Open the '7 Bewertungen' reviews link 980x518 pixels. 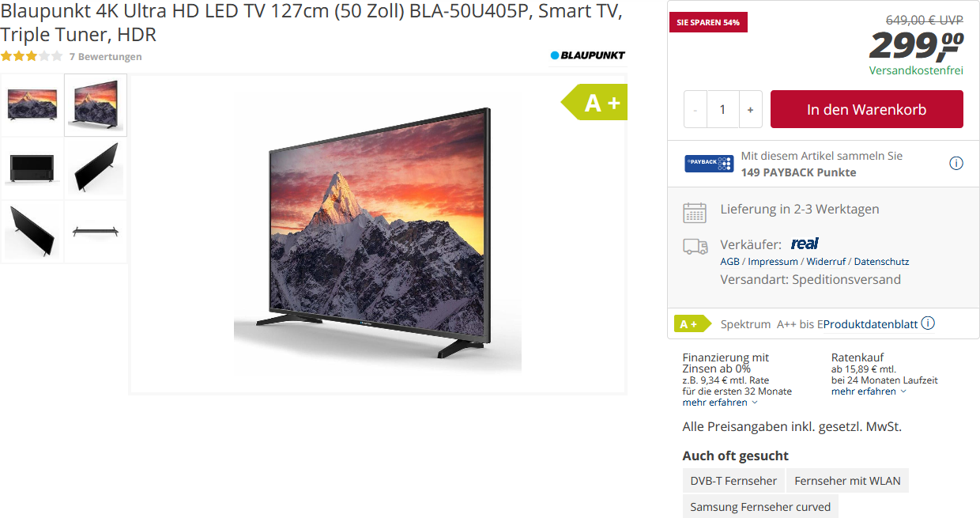pyautogui.click(x=106, y=57)
